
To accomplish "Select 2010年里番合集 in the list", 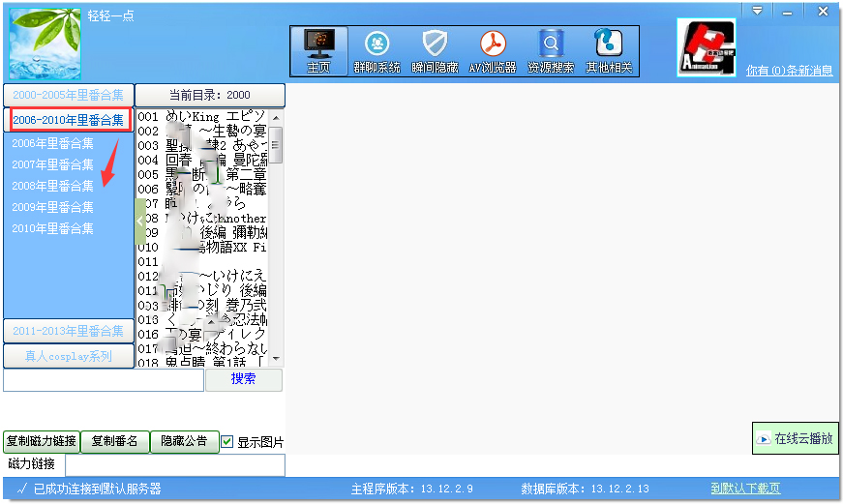I will (52, 228).
